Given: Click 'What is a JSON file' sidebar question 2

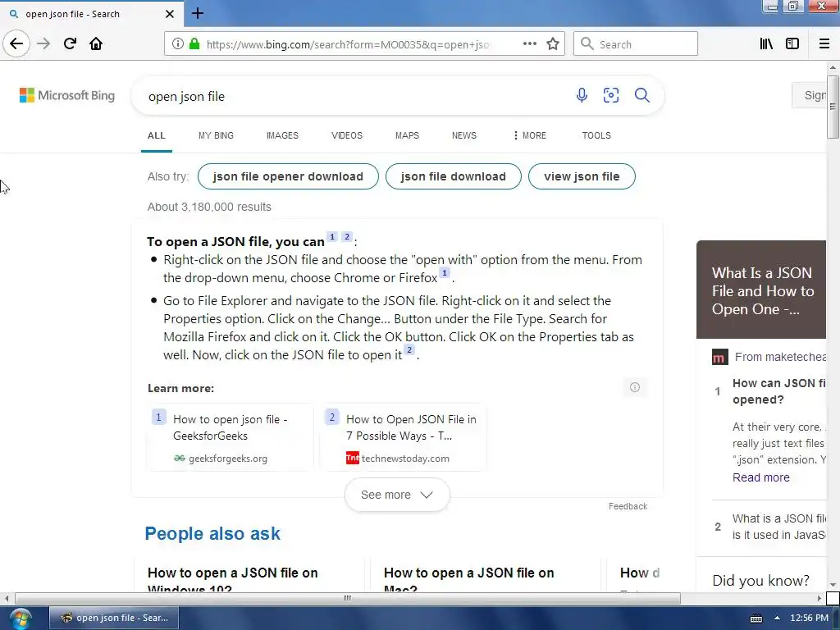Looking at the screenshot, I should coord(779,527).
